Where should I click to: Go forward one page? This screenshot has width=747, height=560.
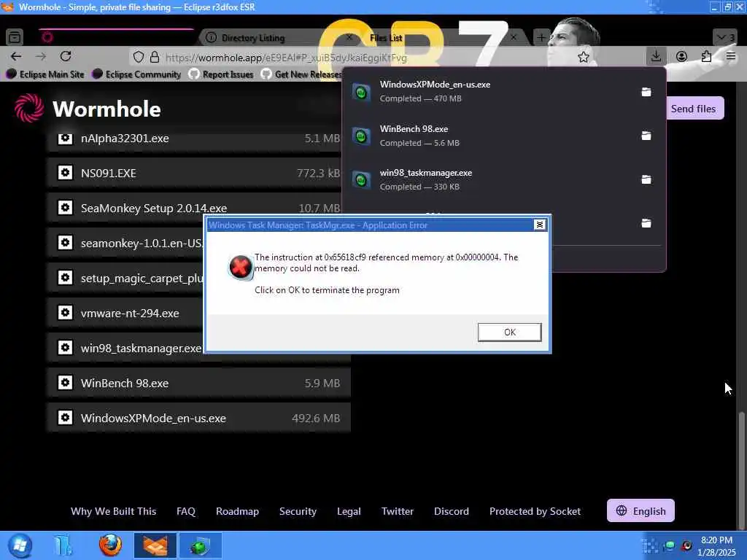[41, 57]
